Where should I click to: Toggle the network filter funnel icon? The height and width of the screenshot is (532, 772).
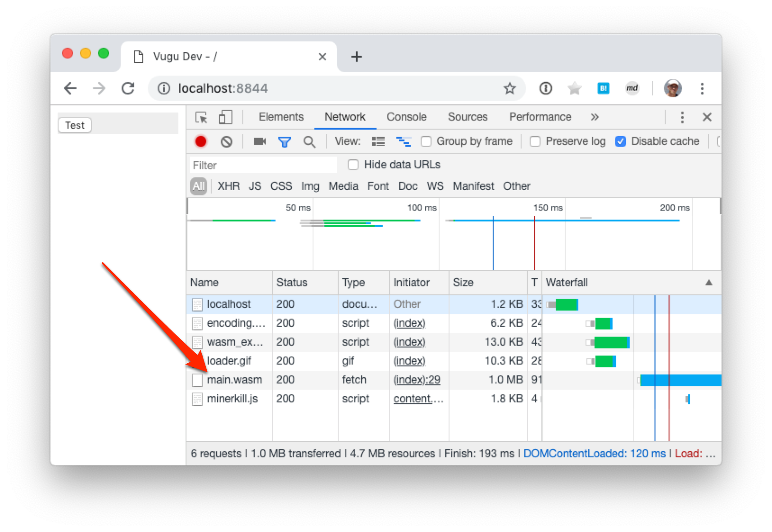(284, 142)
